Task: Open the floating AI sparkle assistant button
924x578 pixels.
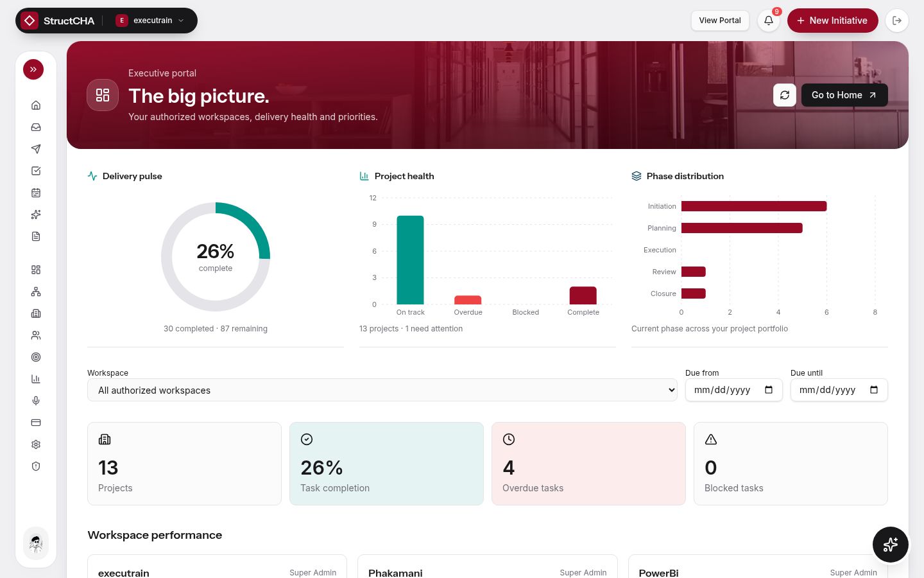Action: point(891,545)
